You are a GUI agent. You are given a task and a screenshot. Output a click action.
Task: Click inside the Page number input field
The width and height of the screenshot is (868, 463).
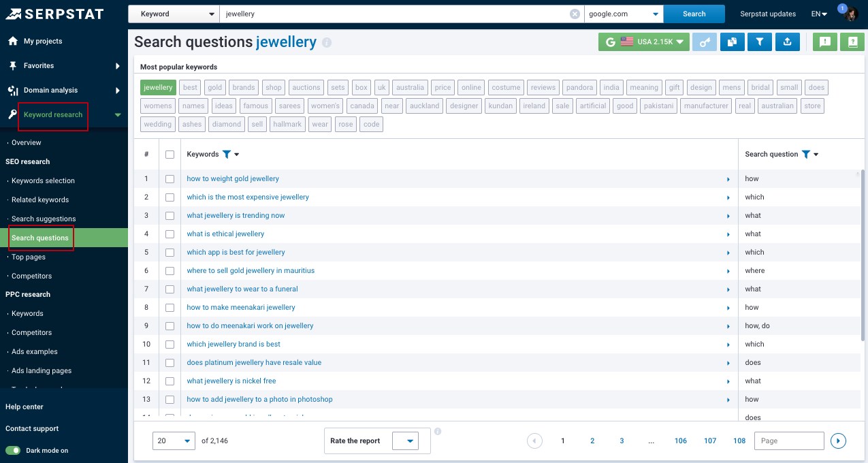(788, 441)
